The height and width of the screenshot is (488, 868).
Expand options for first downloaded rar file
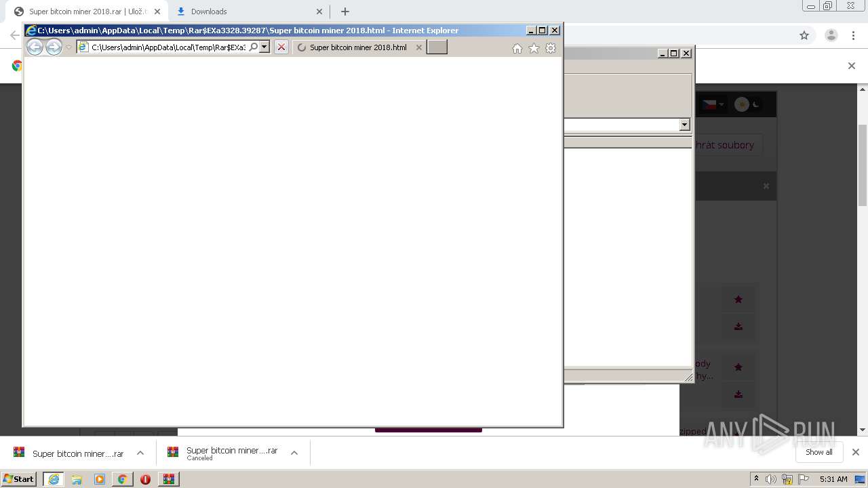(140, 453)
